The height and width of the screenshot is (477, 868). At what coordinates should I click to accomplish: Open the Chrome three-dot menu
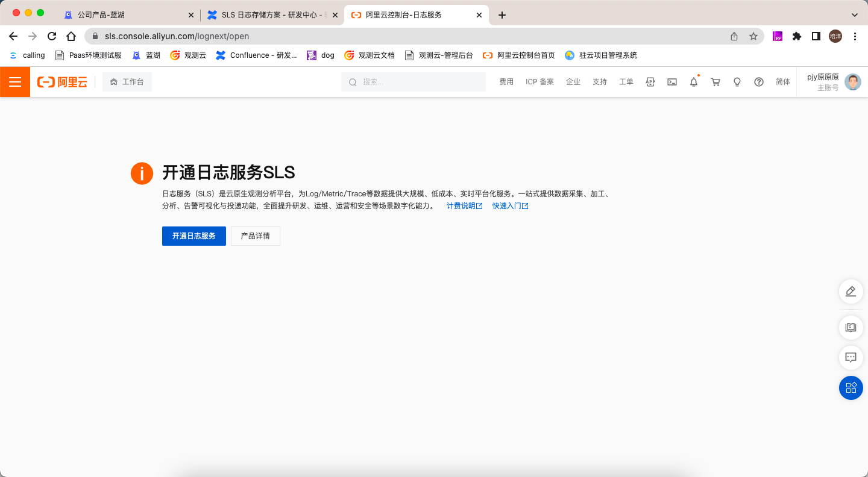(x=855, y=36)
